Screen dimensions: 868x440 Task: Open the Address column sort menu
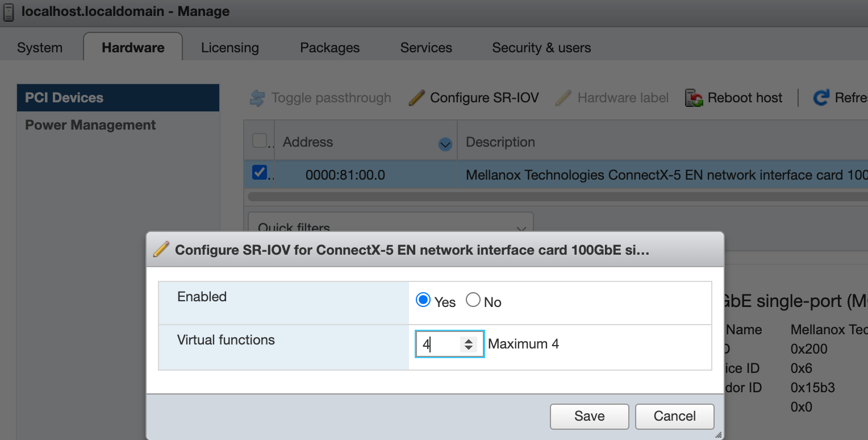445,144
